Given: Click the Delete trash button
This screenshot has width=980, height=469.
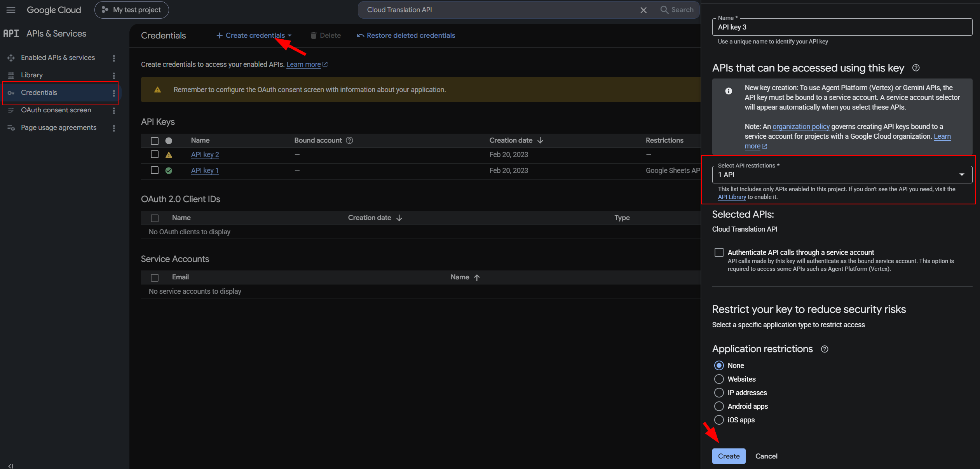Looking at the screenshot, I should (326, 35).
